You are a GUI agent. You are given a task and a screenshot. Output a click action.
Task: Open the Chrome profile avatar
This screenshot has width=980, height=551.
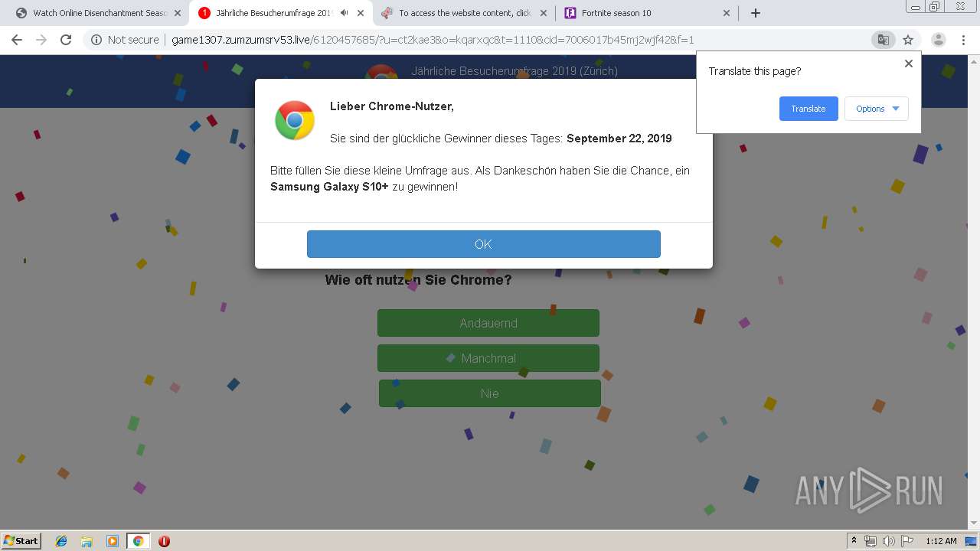point(938,40)
